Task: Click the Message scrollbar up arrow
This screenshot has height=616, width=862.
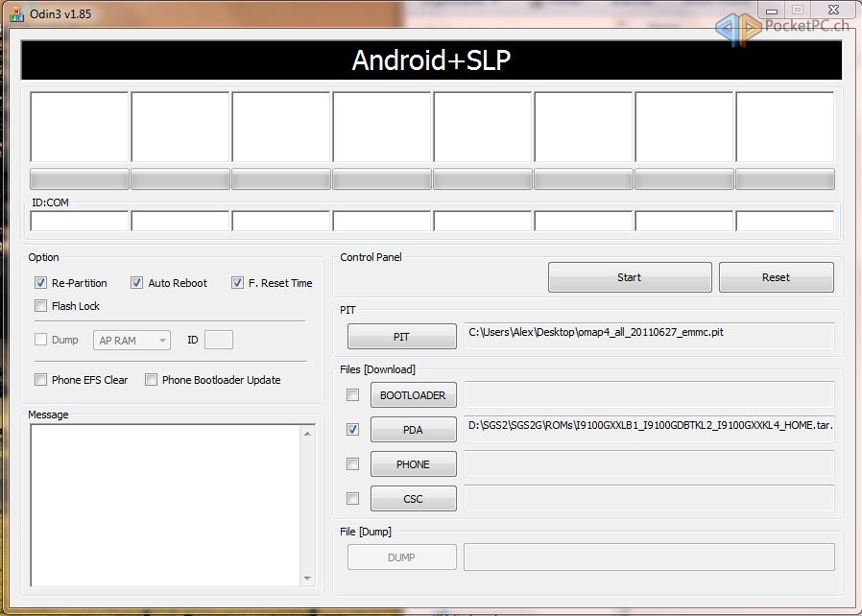Action: (307, 434)
